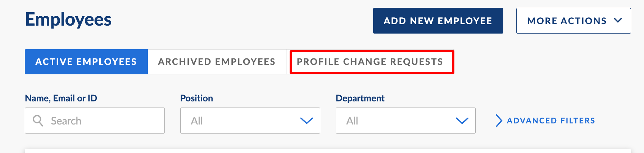Switch to Active Employees tab
The image size is (644, 153).
[x=86, y=62]
